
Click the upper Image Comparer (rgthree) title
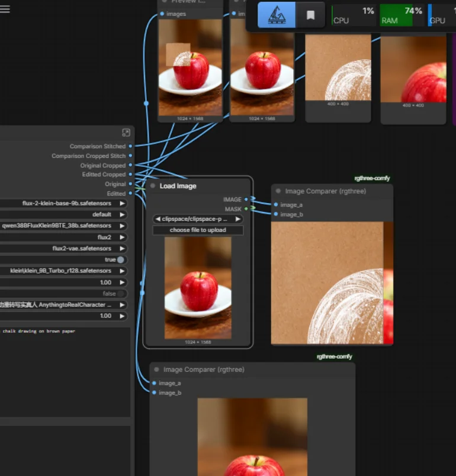(x=326, y=191)
